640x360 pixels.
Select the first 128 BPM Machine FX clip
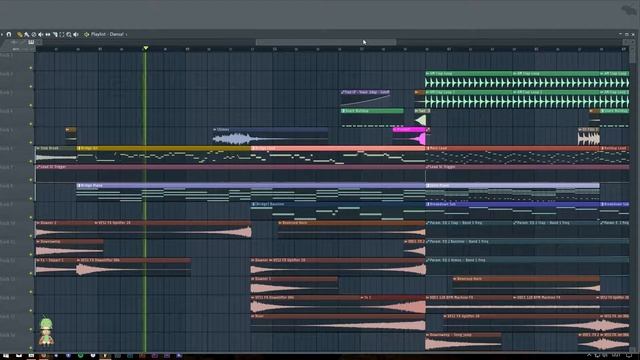[469, 304]
